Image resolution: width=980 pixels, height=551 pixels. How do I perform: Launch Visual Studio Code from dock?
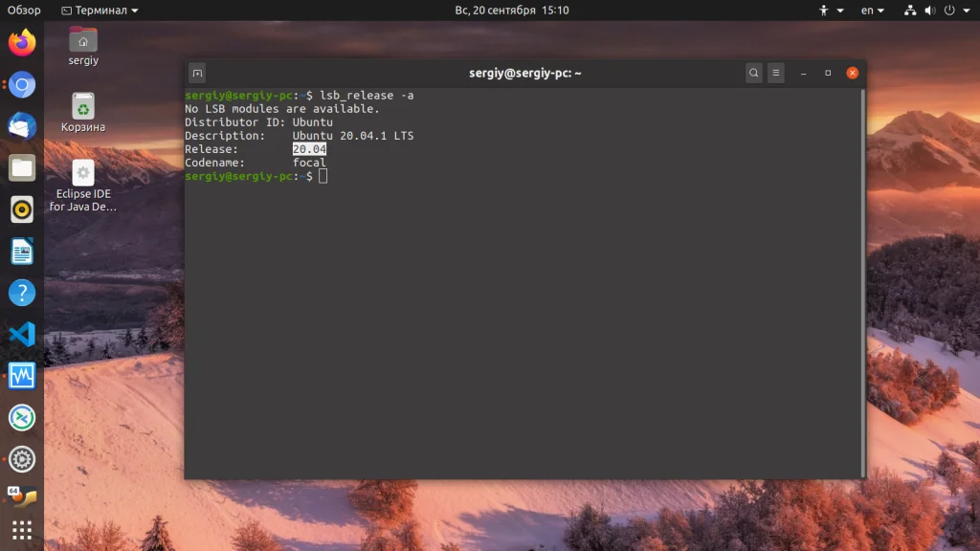[x=22, y=334]
